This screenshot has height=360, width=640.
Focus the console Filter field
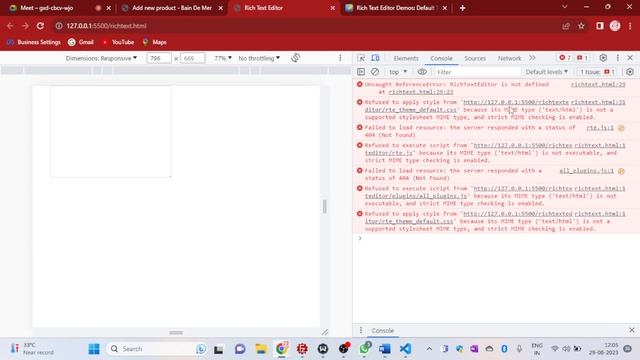click(x=477, y=72)
